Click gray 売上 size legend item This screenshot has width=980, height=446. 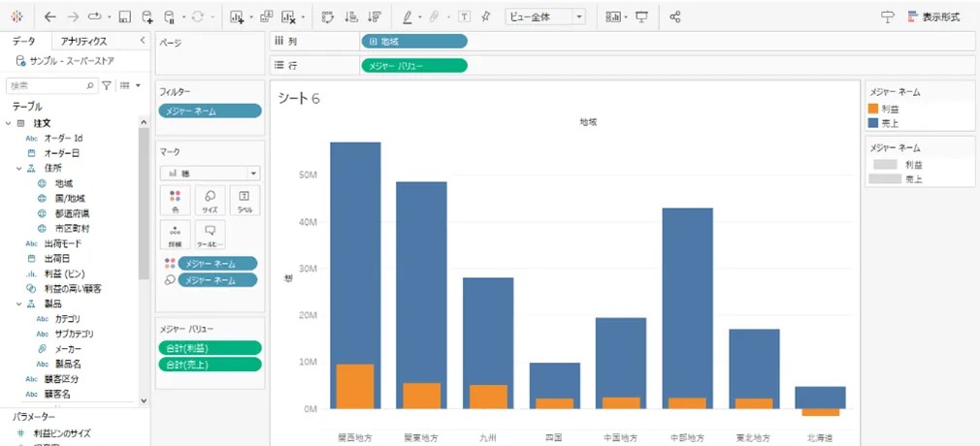click(x=895, y=178)
